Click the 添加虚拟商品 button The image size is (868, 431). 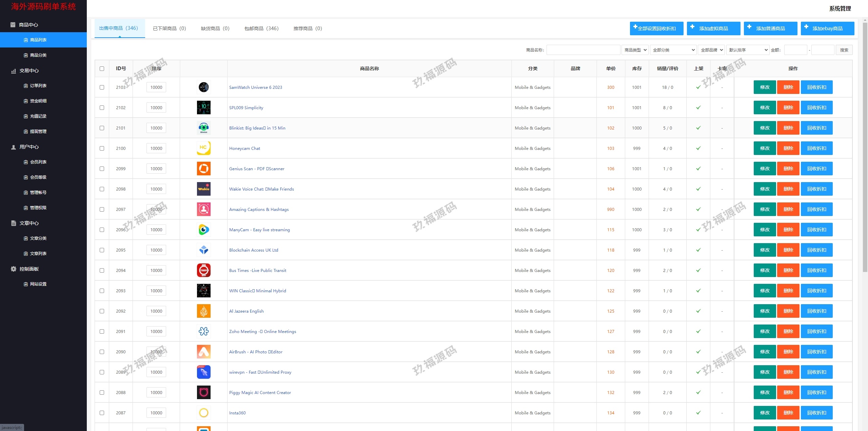[x=713, y=28]
